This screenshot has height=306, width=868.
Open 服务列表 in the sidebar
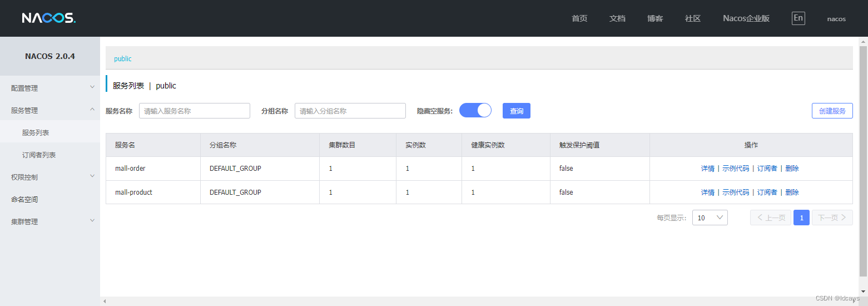(50, 132)
